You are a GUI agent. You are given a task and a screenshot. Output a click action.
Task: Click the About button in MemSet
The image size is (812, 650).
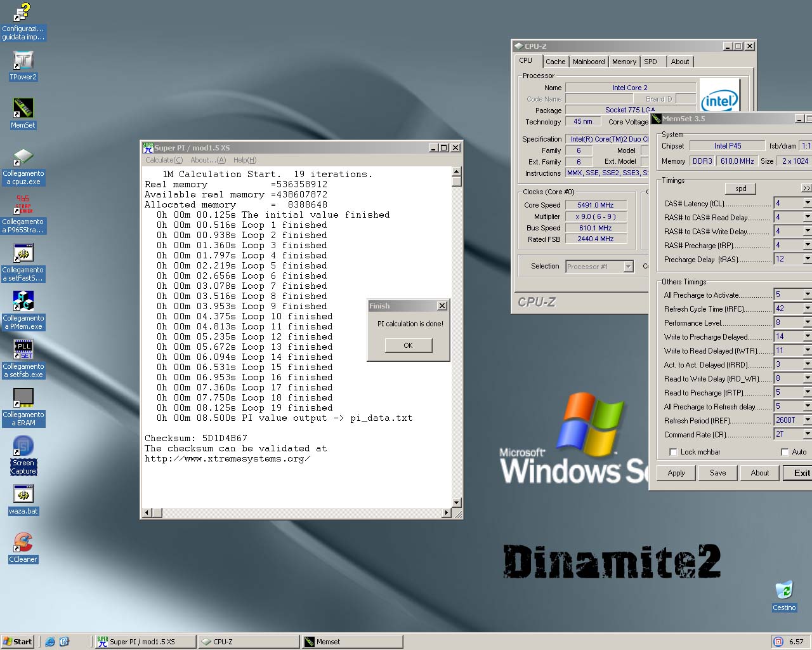tap(759, 473)
